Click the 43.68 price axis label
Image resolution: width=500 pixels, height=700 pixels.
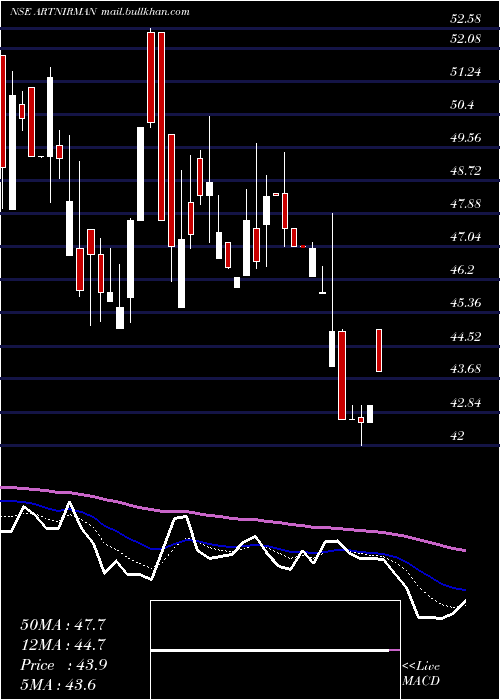[466, 369]
